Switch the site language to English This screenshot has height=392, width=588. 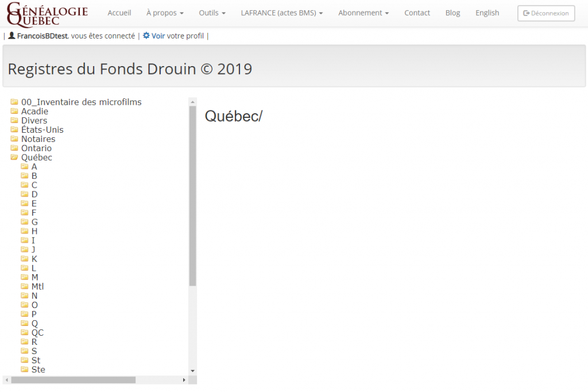tap(487, 13)
